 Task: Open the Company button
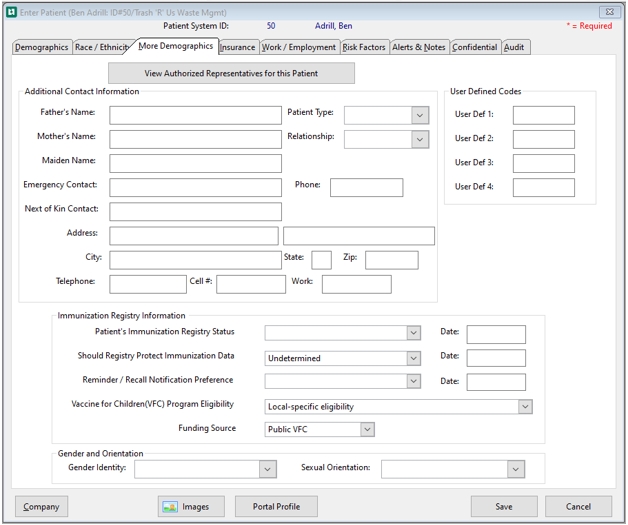point(41,507)
